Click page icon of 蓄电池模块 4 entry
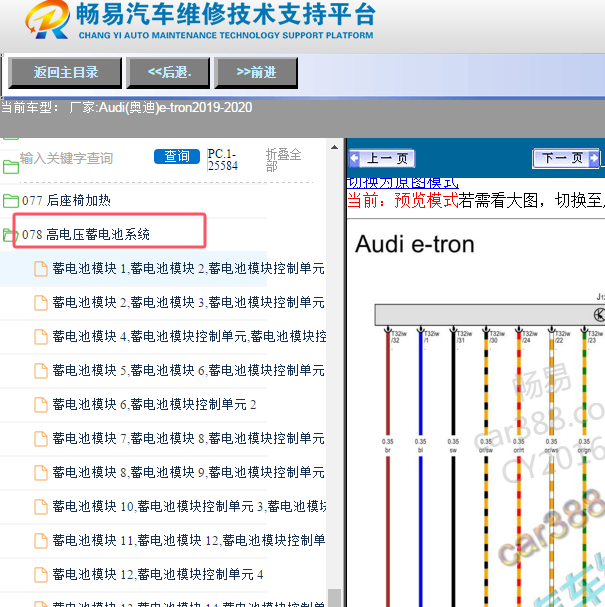 coord(41,337)
